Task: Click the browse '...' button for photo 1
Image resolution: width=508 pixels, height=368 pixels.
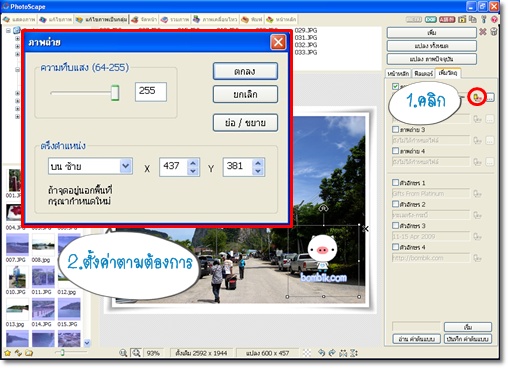Action: coord(490,97)
